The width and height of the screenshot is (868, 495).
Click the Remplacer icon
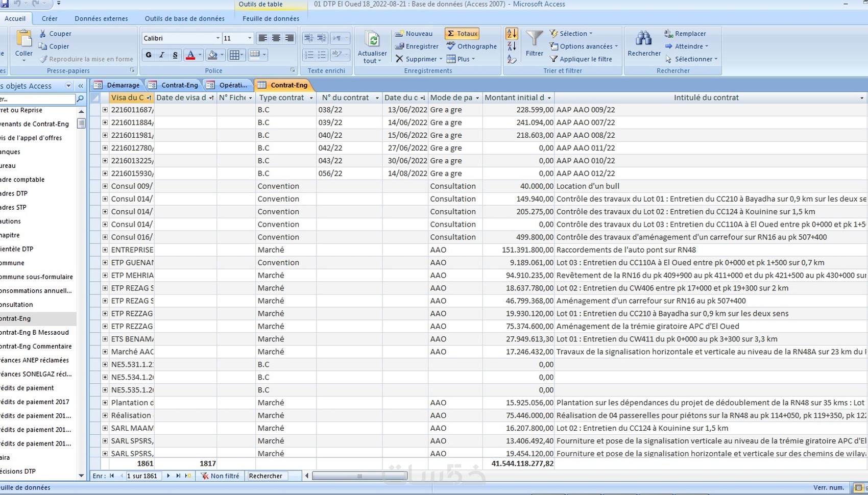[x=668, y=34]
